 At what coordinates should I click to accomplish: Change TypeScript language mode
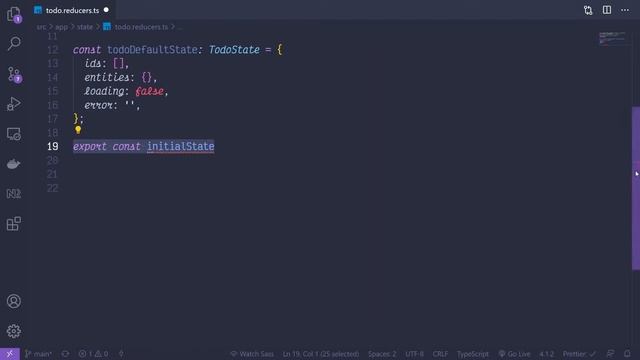(473, 354)
